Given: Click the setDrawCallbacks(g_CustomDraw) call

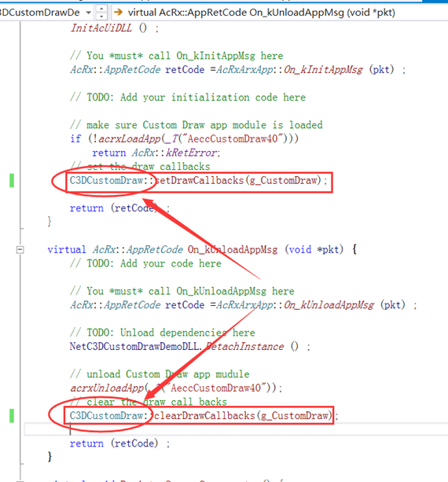Looking at the screenshot, I should (241, 180).
